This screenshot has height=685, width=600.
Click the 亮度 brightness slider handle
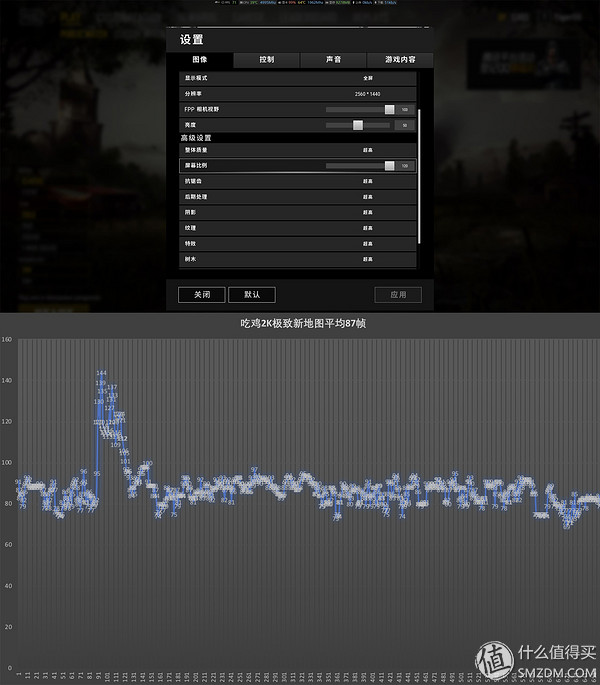point(358,125)
